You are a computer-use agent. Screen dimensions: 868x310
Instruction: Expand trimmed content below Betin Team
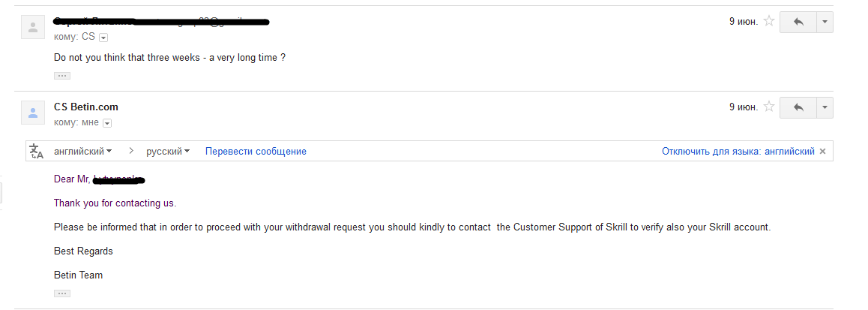[x=62, y=293]
